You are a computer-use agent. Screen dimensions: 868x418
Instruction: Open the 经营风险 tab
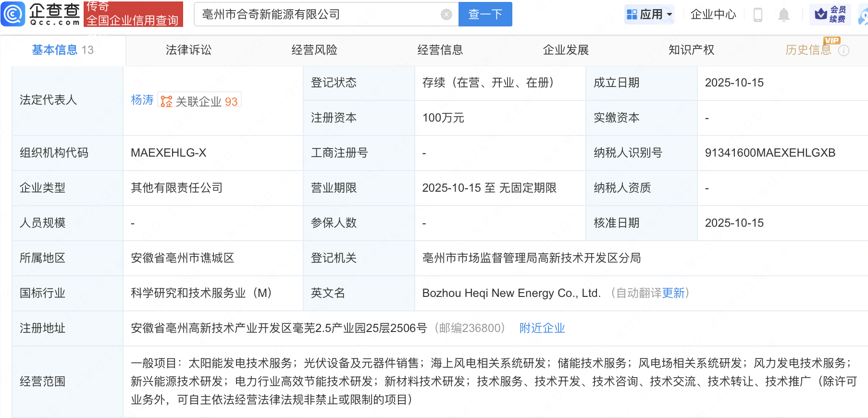coord(314,50)
